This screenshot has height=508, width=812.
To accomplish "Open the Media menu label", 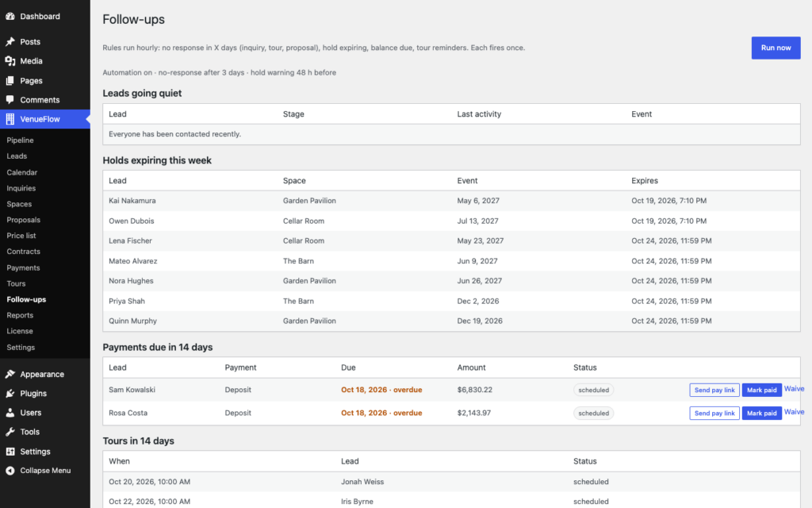I will 31,60.
